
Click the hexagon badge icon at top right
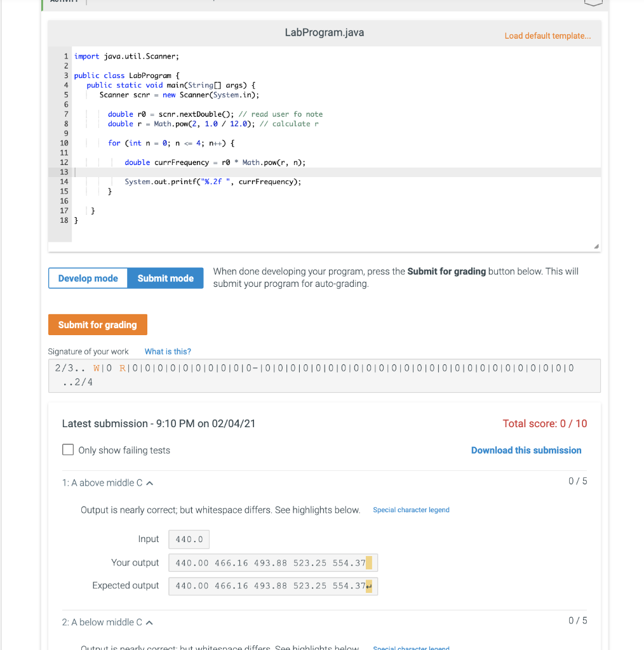(593, 2)
